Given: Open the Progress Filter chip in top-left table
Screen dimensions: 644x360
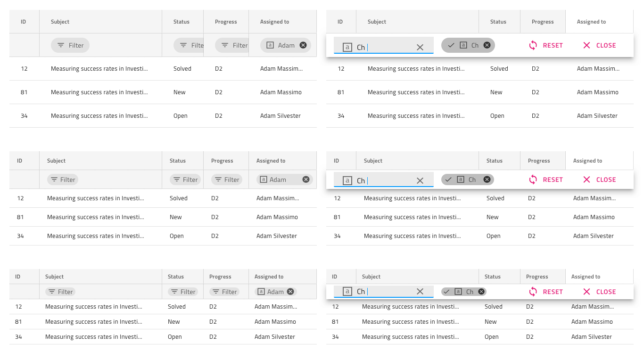Looking at the screenshot, I should tap(231, 45).
